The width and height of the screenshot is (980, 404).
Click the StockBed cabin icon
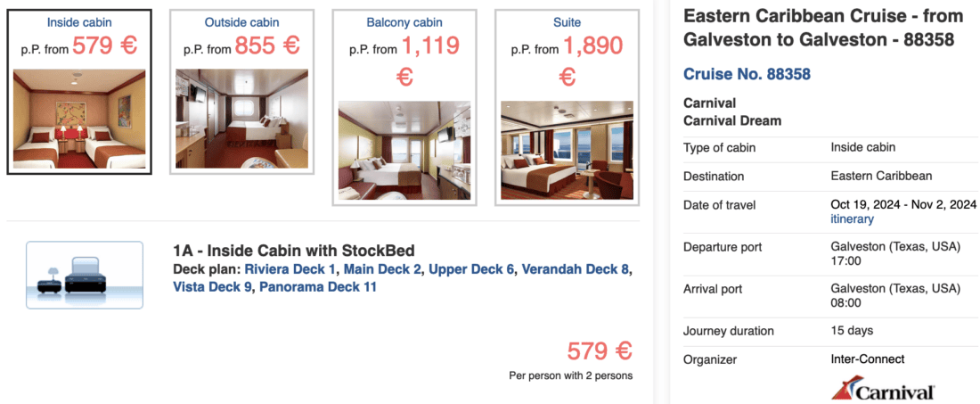(85, 275)
